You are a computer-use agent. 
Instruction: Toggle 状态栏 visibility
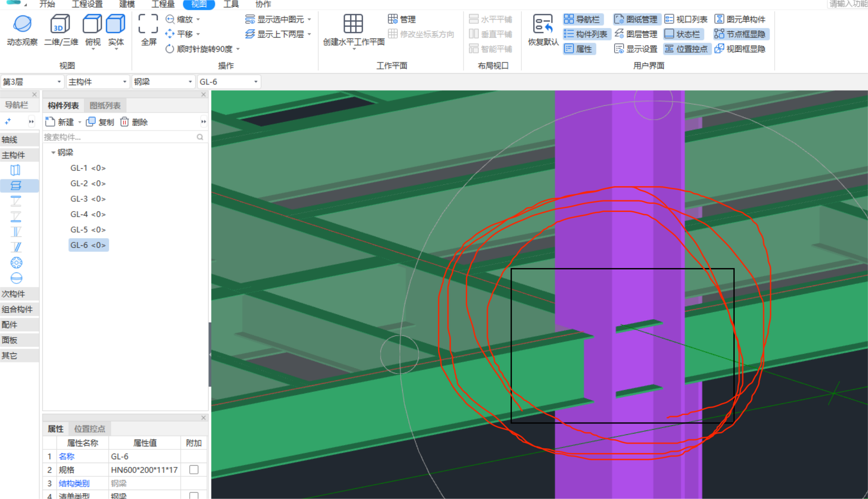pos(682,34)
